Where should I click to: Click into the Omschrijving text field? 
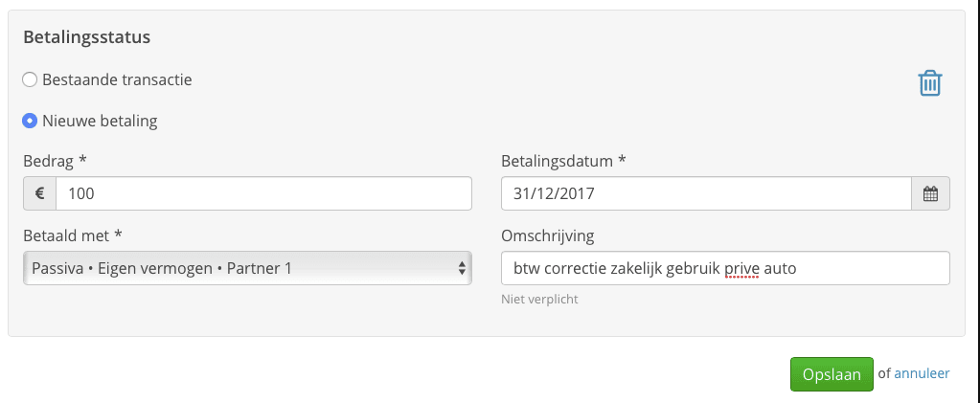[725, 268]
